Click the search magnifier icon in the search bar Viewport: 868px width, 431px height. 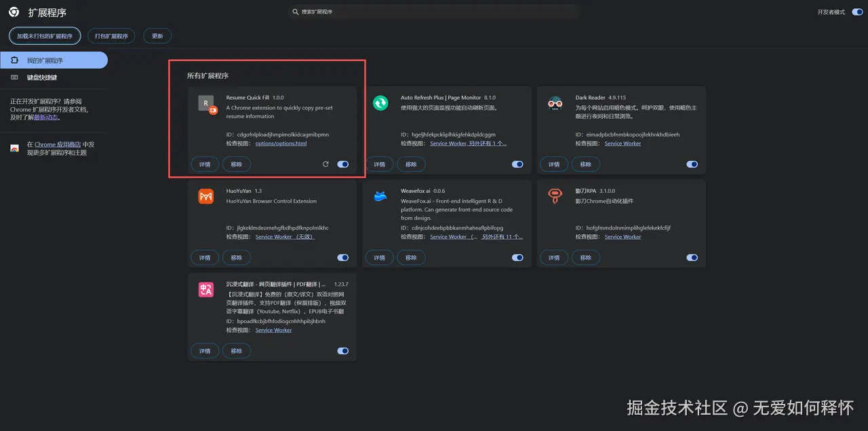coord(295,12)
